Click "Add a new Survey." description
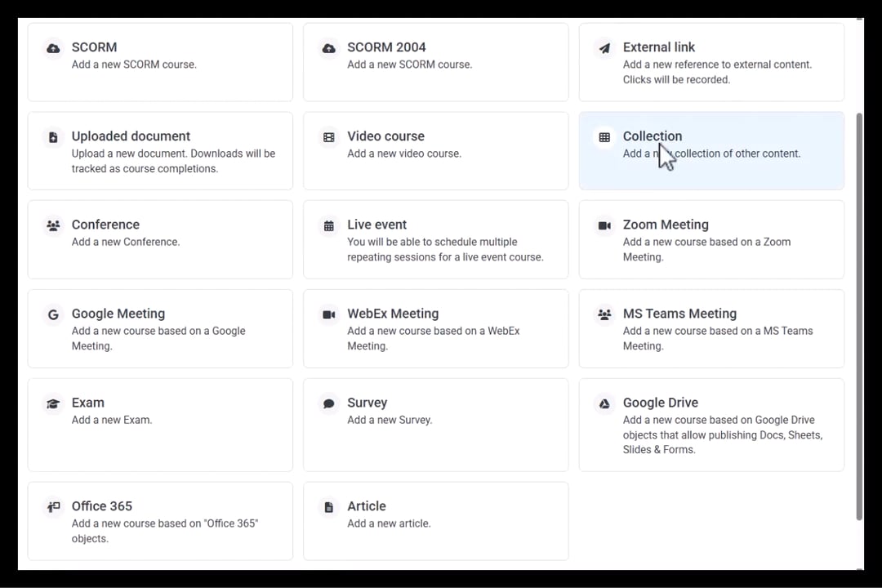882x588 pixels. coord(390,420)
